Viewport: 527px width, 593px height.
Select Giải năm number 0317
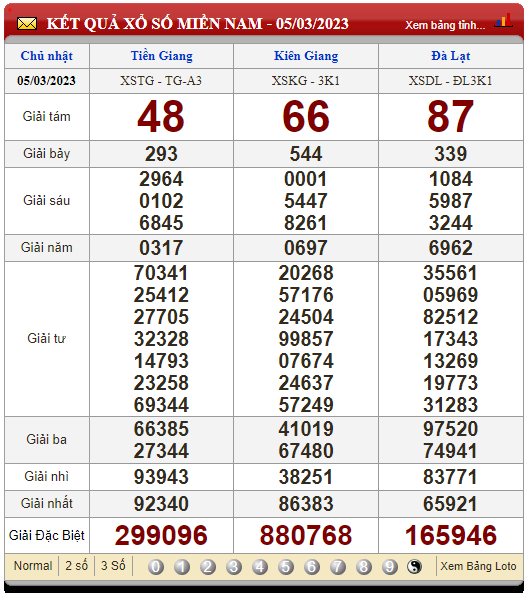161,248
